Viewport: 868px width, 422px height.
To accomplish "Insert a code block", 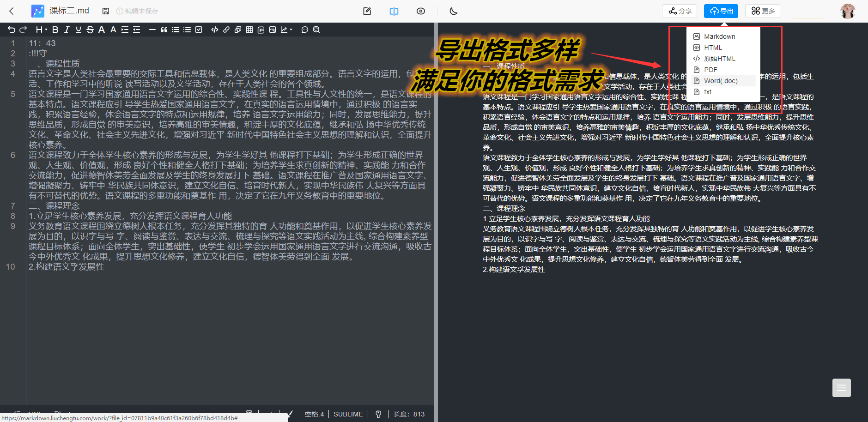I will pos(215,30).
